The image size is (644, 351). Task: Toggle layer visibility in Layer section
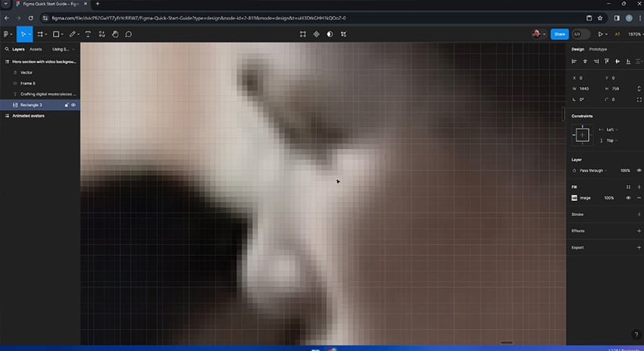click(639, 171)
